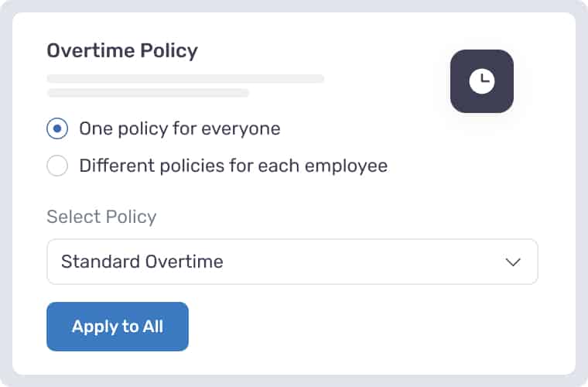The image size is (588, 387).
Task: Open the Standard Overtime policy dropdown
Action: point(292,262)
